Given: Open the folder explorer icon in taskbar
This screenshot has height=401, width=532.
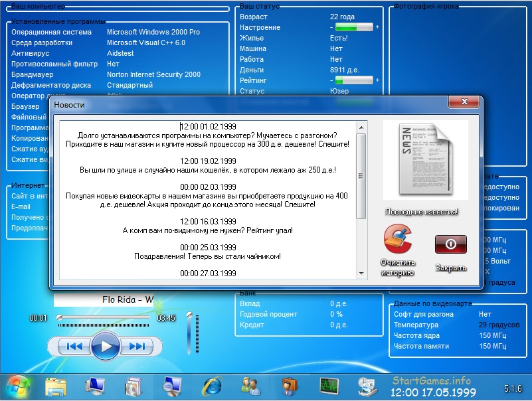Looking at the screenshot, I should tap(56, 386).
